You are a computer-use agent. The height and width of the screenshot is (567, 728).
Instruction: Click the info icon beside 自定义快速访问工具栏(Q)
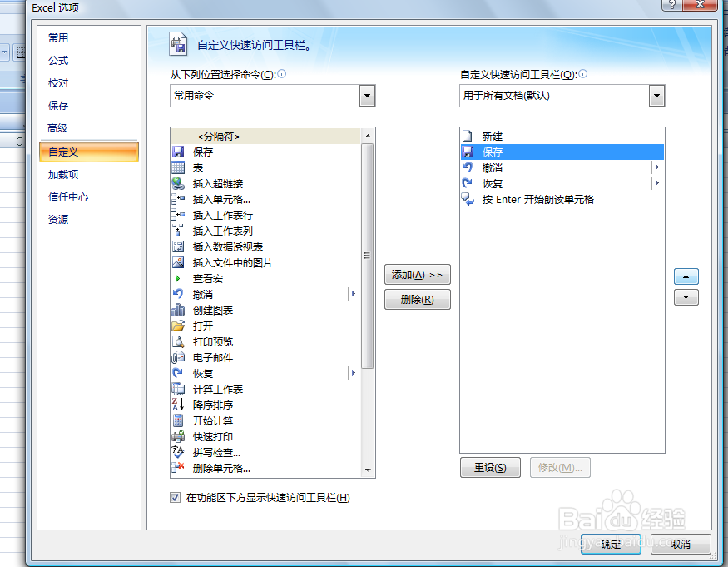pyautogui.click(x=583, y=73)
